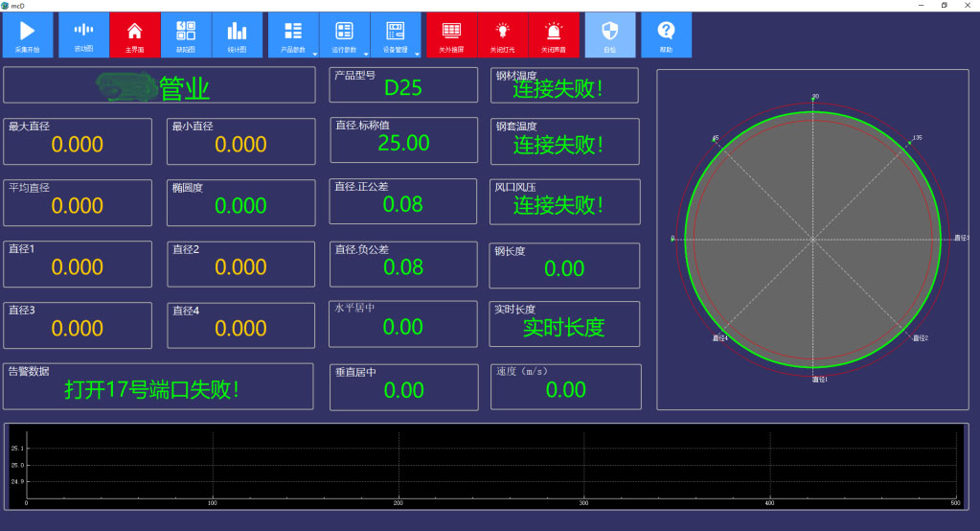This screenshot has height=531, width=980.
Task: Open the 缺陷图 defect map
Action: point(186,35)
